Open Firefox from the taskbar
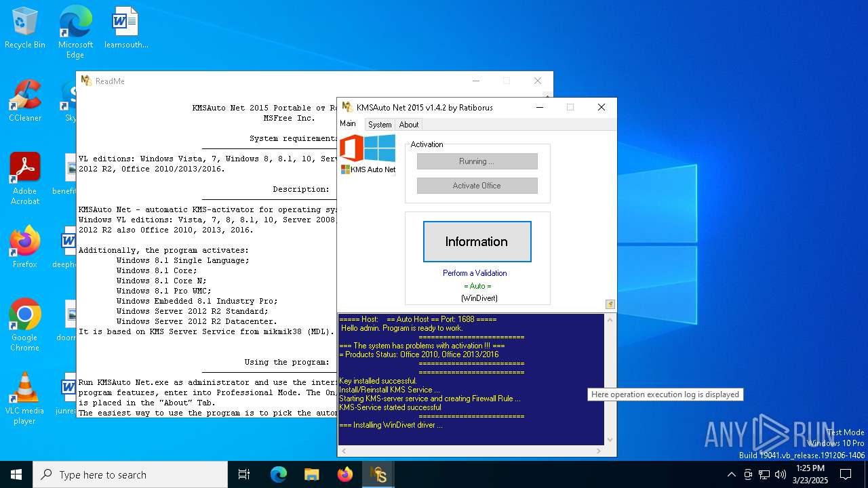This screenshot has height=488, width=868. click(x=344, y=474)
